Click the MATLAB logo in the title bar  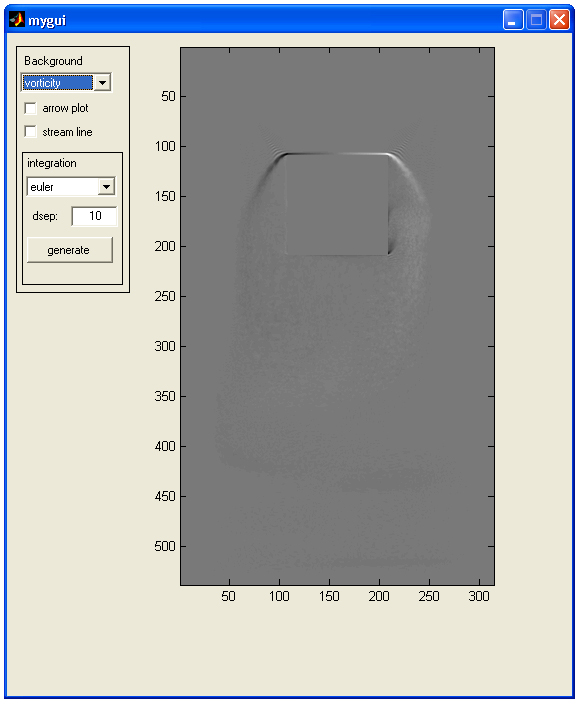[x=17, y=20]
